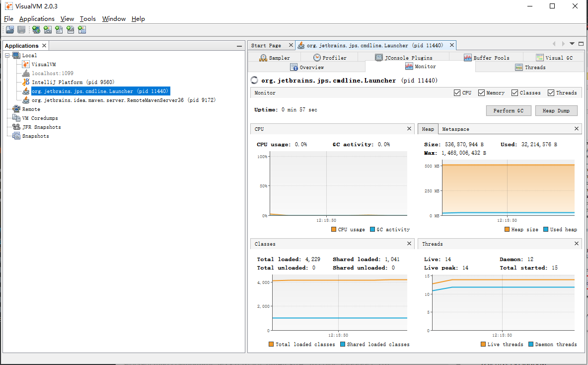Image resolution: width=588 pixels, height=365 pixels.
Task: Maximize the document window area
Action: click(x=581, y=44)
